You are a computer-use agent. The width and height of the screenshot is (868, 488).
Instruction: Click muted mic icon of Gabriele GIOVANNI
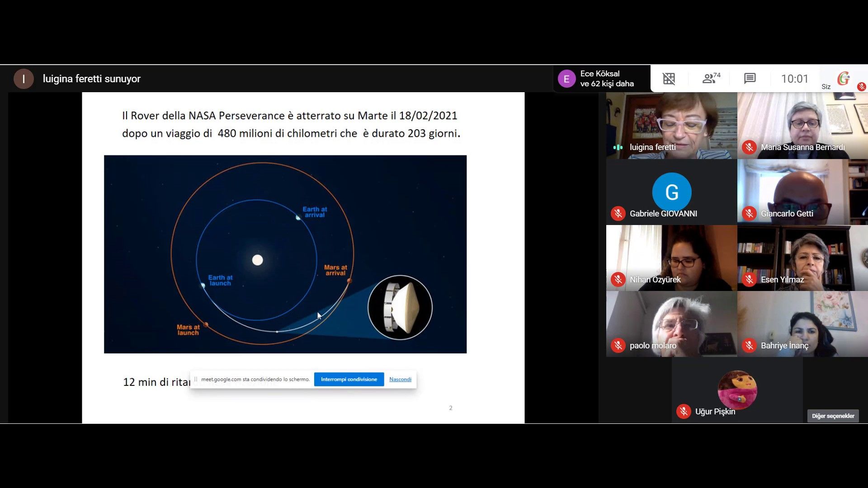[618, 213]
